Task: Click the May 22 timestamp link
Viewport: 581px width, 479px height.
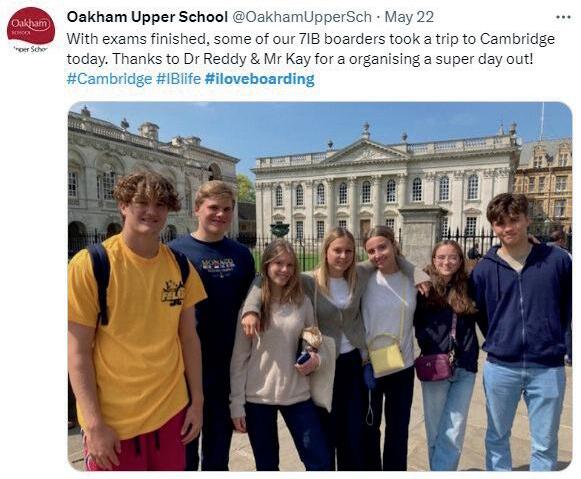Action: click(x=409, y=17)
